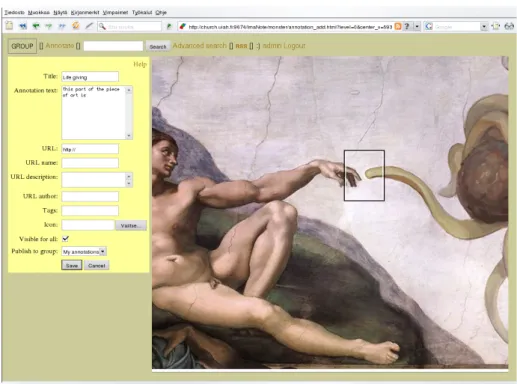Click inside the Annotation text area
This screenshot has width=517, height=384.
click(93, 112)
